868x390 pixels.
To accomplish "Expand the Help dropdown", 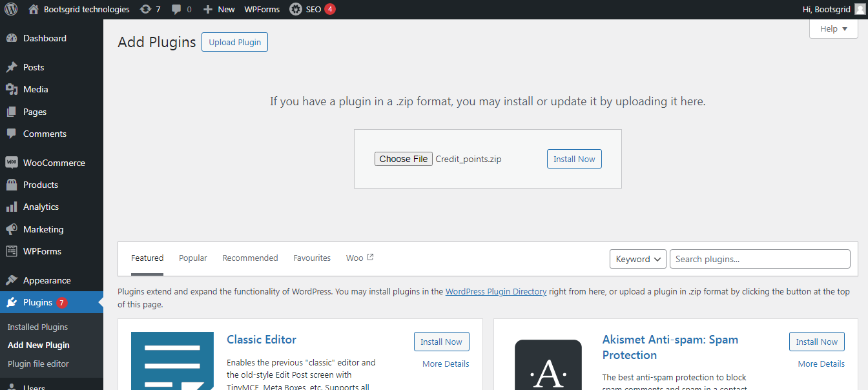I will (834, 28).
